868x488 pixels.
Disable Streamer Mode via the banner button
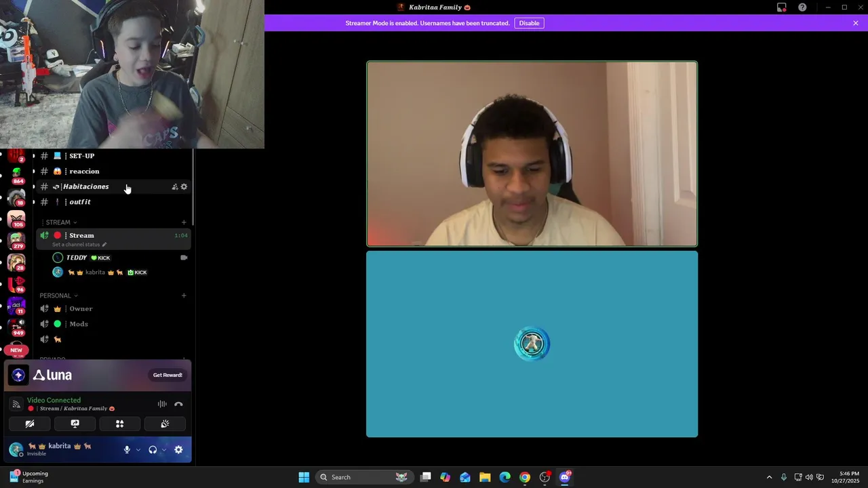click(x=529, y=23)
